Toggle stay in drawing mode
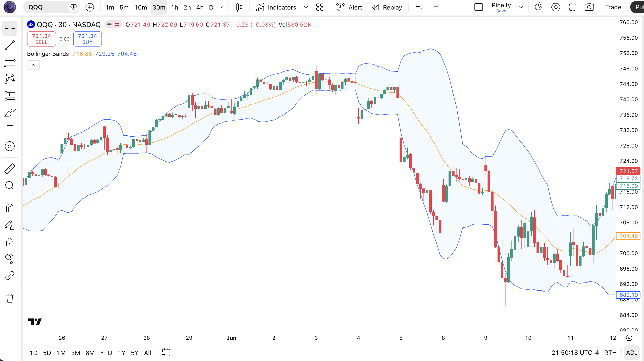Image resolution: width=644 pixels, height=361 pixels. (10, 225)
